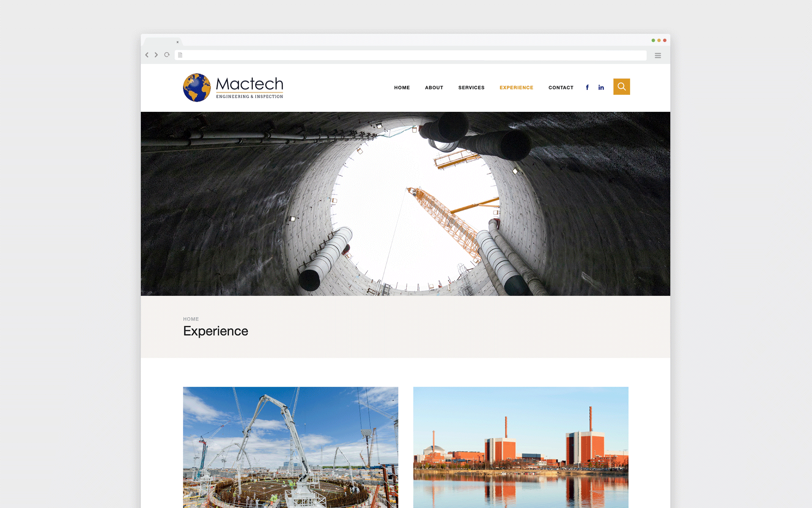Open the HOME nav item

pyautogui.click(x=402, y=88)
